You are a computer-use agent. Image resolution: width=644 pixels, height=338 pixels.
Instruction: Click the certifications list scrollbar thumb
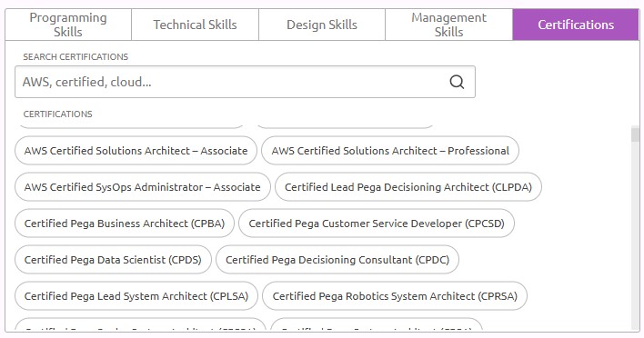click(x=636, y=134)
